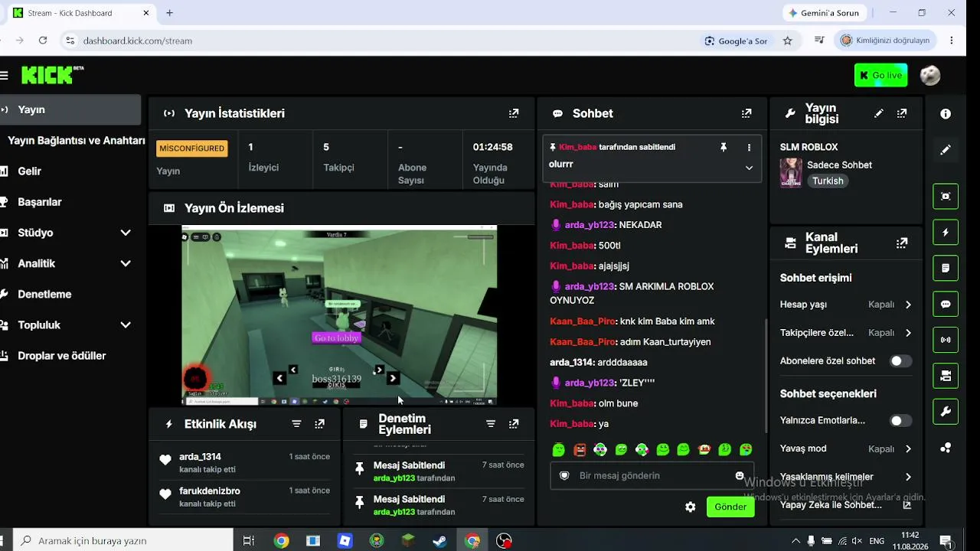The height and width of the screenshot is (551, 980).
Task: Toggle the moderation actions document widget
Action: [x=946, y=268]
